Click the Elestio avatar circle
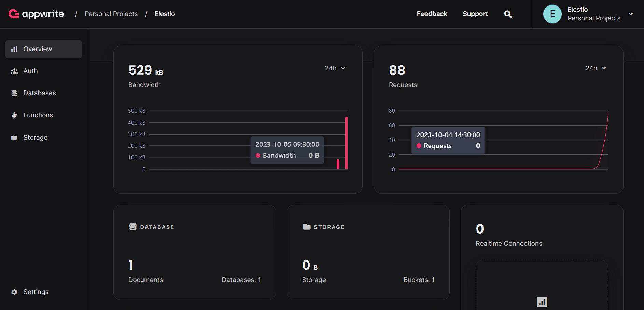 click(x=552, y=14)
